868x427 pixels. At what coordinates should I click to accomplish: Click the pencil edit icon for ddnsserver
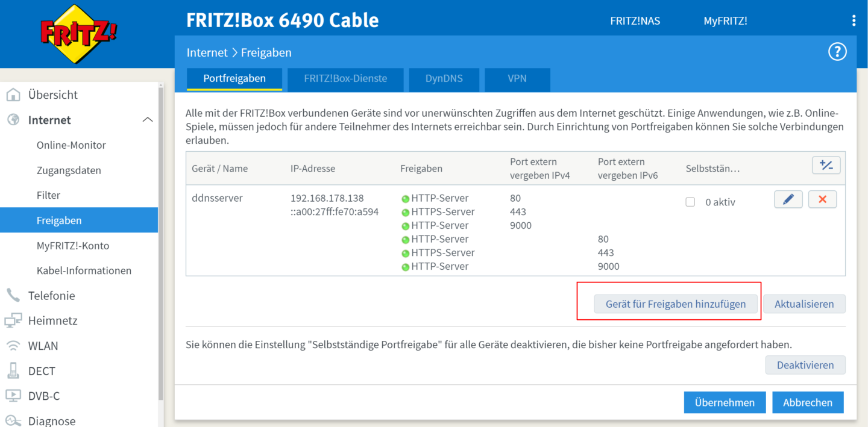click(x=788, y=199)
